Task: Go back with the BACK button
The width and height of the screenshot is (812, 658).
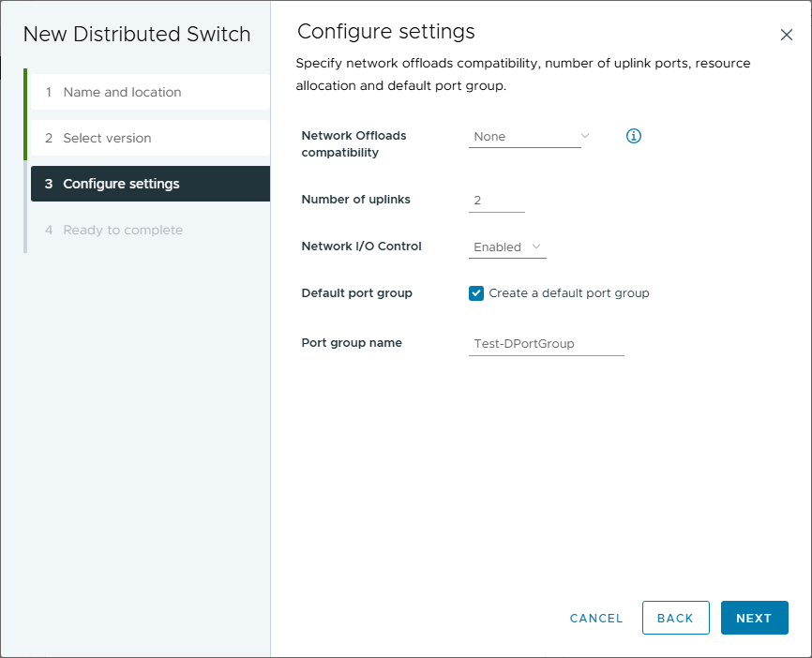Action: 675,618
